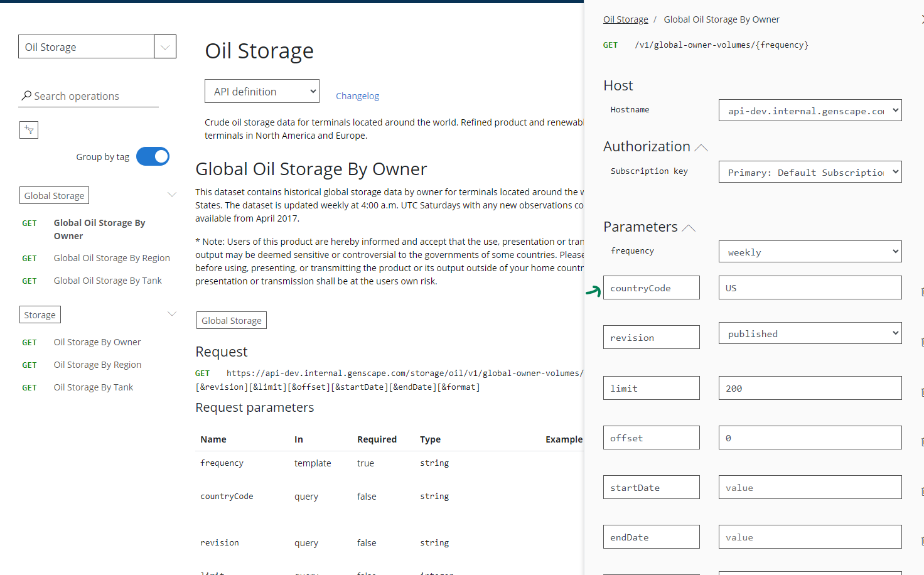Viewport: 924px width, 575px height.
Task: Click the startDate value input field
Action: [810, 487]
